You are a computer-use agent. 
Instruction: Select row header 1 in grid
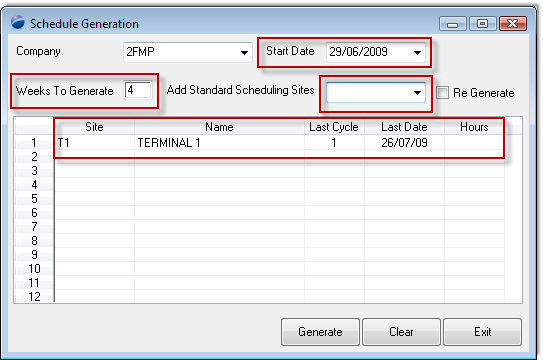click(x=34, y=143)
